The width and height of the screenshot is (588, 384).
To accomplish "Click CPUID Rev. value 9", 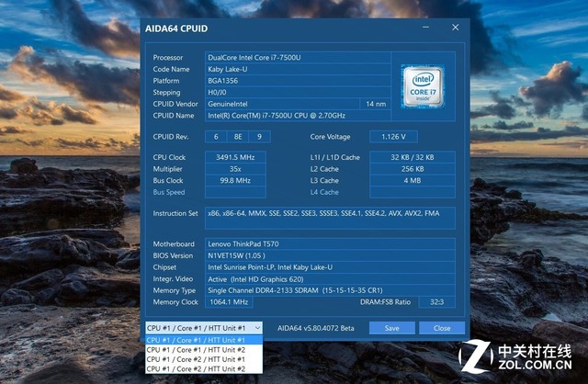I will [259, 137].
